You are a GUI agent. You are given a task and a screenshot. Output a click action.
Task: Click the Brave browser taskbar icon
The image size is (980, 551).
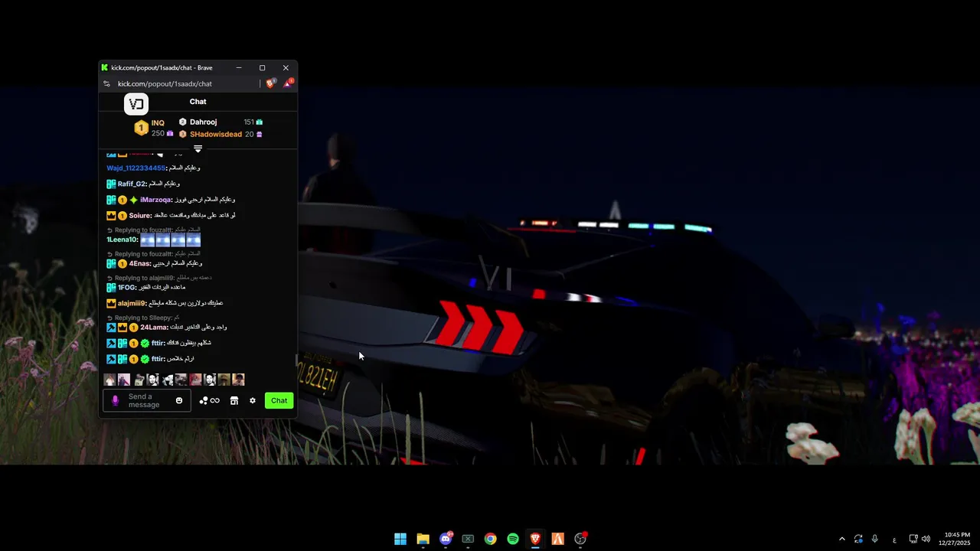pyautogui.click(x=535, y=539)
